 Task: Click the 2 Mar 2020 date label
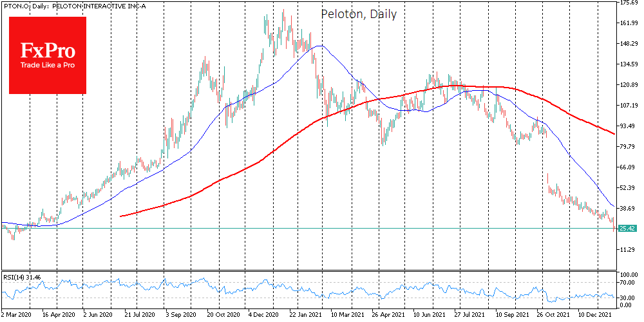15,316
